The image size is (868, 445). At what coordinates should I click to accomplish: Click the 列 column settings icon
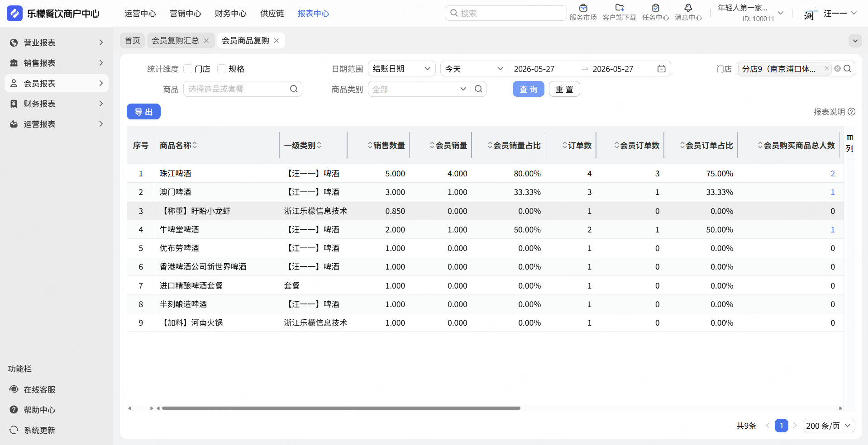click(849, 143)
